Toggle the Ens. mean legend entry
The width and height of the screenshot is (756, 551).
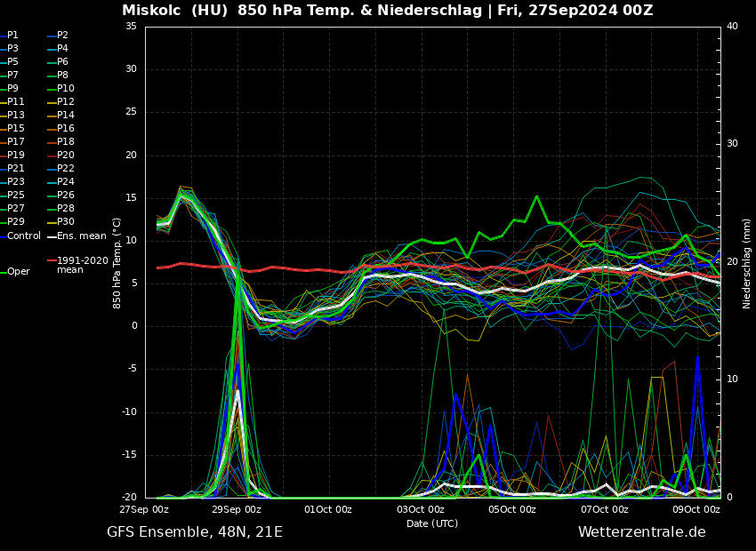pos(81,236)
